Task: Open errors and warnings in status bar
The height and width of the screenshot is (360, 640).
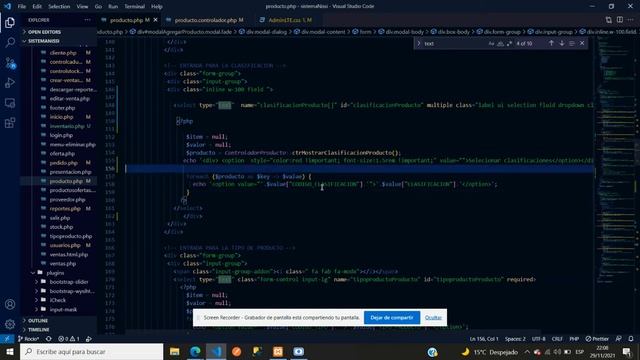Action: coord(68,339)
